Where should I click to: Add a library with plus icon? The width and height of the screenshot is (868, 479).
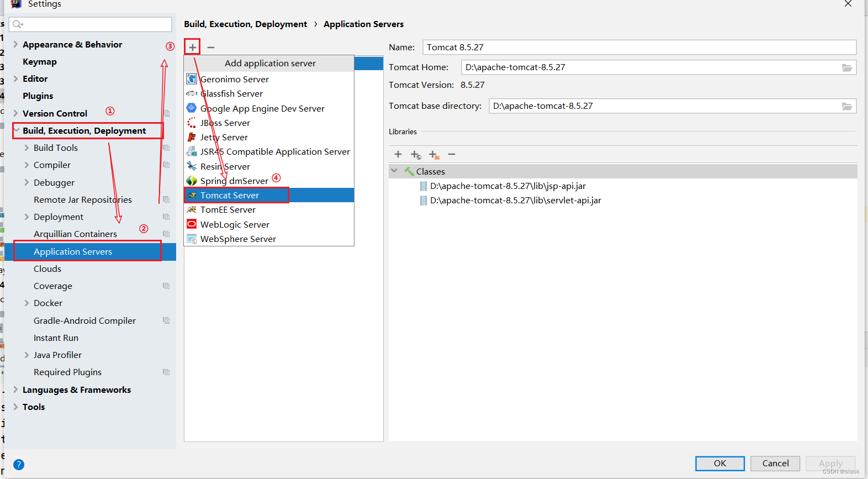pyautogui.click(x=398, y=154)
